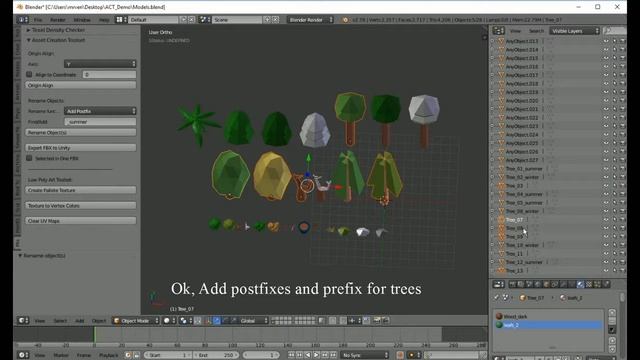Click the 3D View editor type icon
The width and height of the screenshot is (640, 360).
(x=23, y=321)
